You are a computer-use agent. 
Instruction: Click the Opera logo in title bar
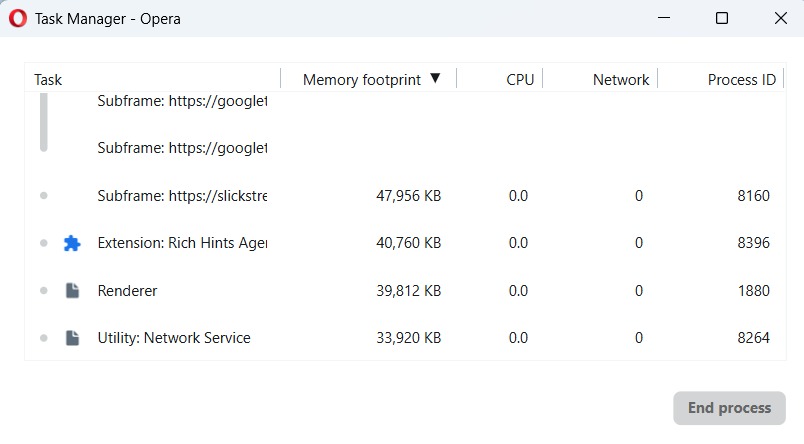pos(18,18)
